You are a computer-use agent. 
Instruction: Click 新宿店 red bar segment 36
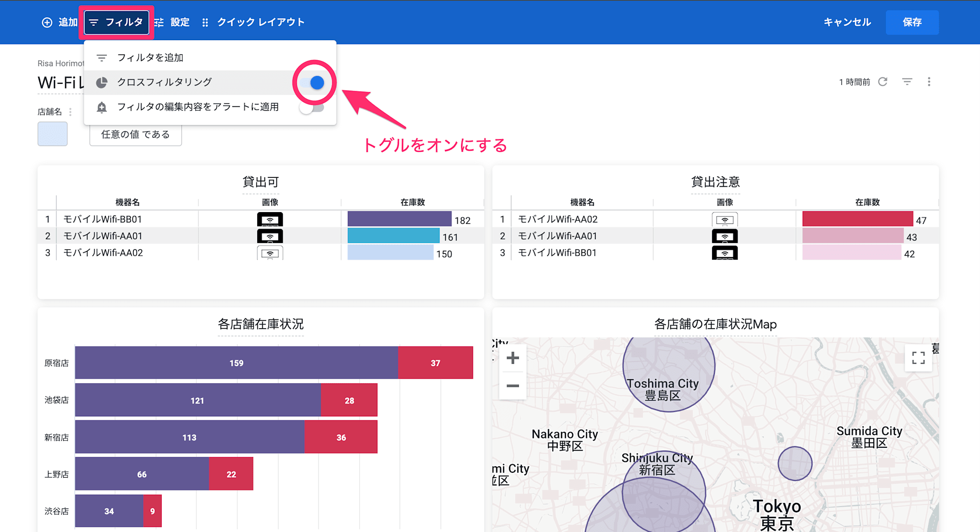point(341,437)
